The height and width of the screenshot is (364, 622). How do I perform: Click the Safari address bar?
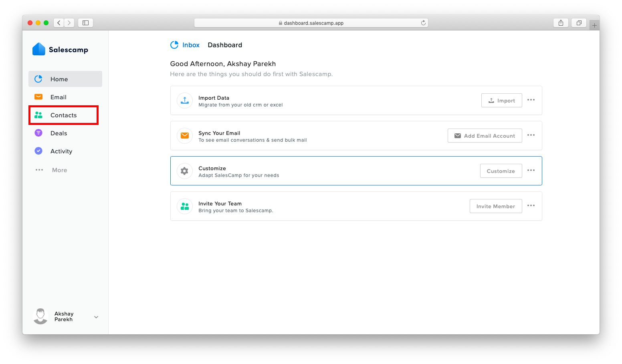311,23
